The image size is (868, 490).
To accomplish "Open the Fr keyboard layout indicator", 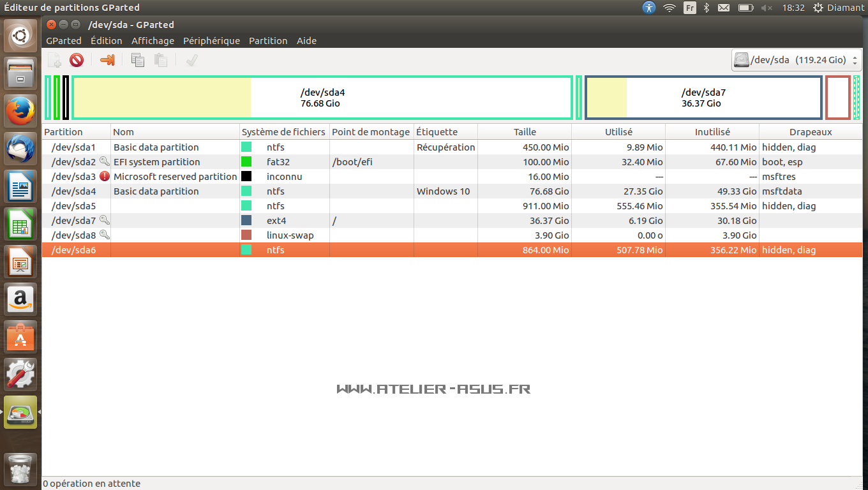I will (x=689, y=8).
